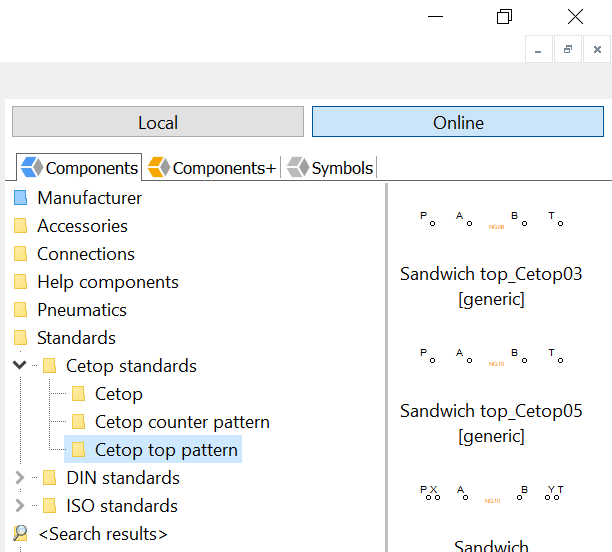
Task: Collapse the Cetop standards node
Action: pos(20,365)
